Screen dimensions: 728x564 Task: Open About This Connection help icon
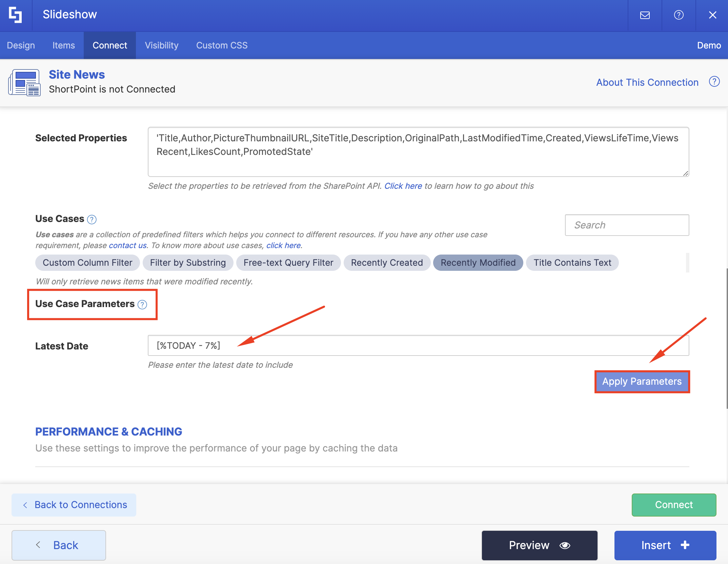click(x=714, y=82)
